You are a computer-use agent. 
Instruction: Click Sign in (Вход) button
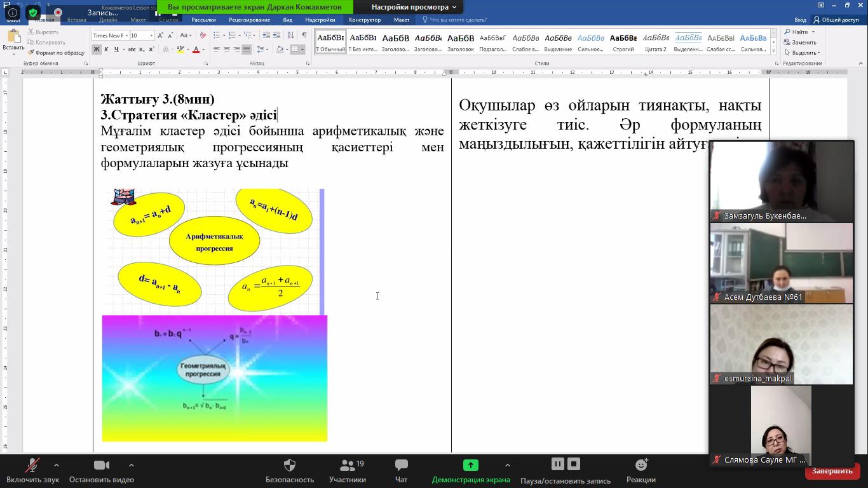800,20
